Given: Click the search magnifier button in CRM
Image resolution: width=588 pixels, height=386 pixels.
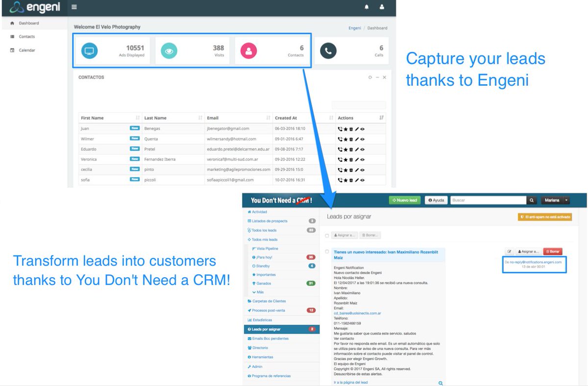Looking at the screenshot, I should (x=532, y=200).
